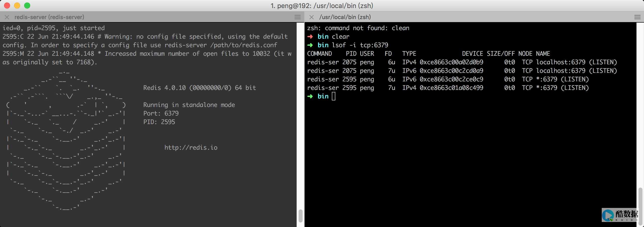Click device value 0xce8663c00c2cd0a9
Viewport: 644px width, 227px height.
click(x=451, y=71)
